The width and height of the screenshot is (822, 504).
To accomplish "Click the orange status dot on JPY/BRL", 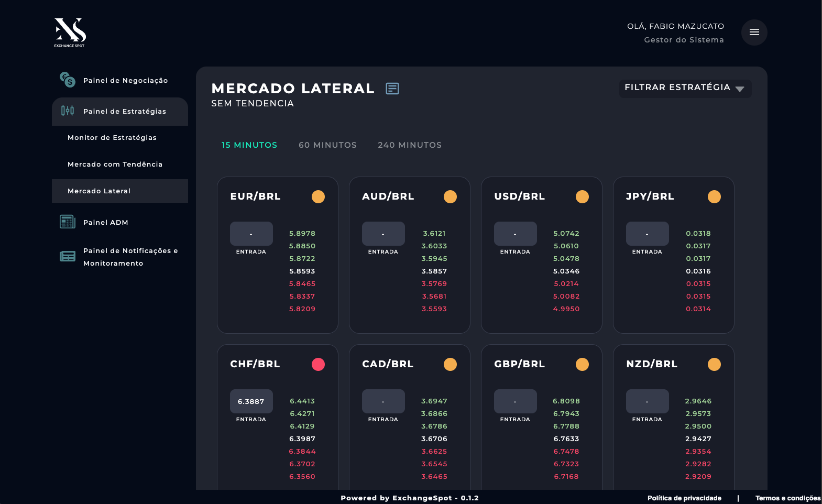I will (x=714, y=196).
